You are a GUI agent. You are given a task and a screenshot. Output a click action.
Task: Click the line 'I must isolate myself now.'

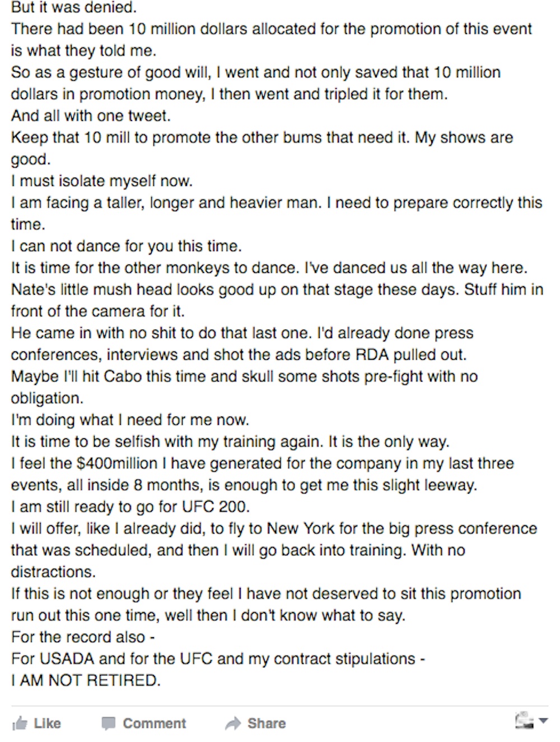102,181
